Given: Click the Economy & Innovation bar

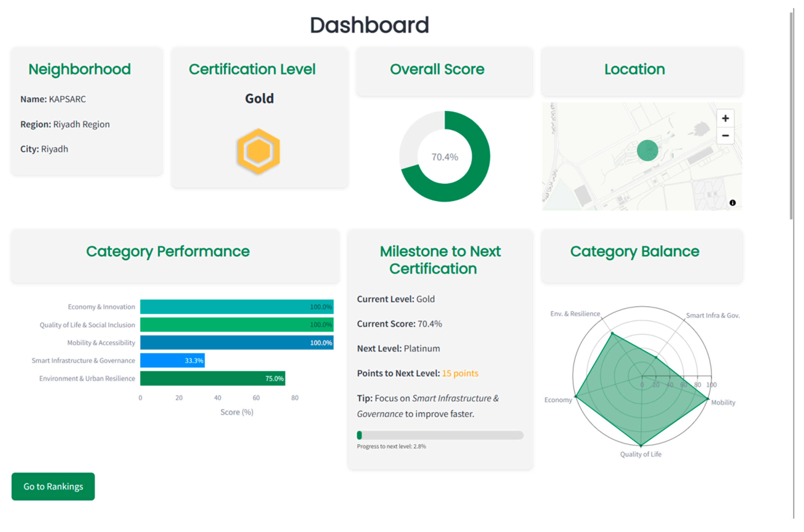Looking at the screenshot, I should (x=236, y=307).
